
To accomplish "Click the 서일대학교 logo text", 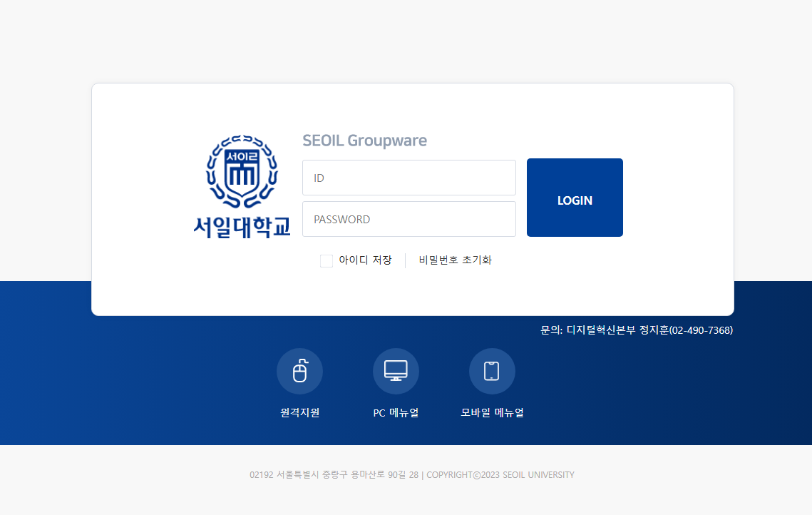I will tap(242, 225).
